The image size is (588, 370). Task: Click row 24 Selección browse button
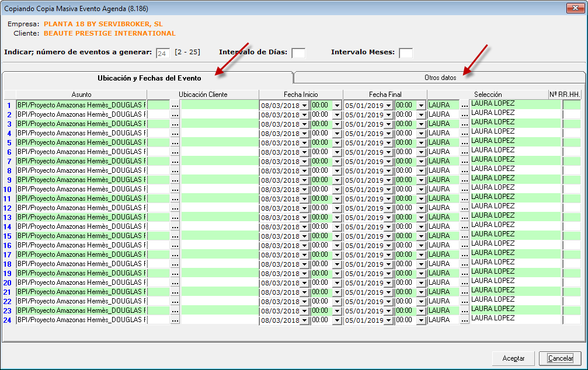[x=465, y=320]
